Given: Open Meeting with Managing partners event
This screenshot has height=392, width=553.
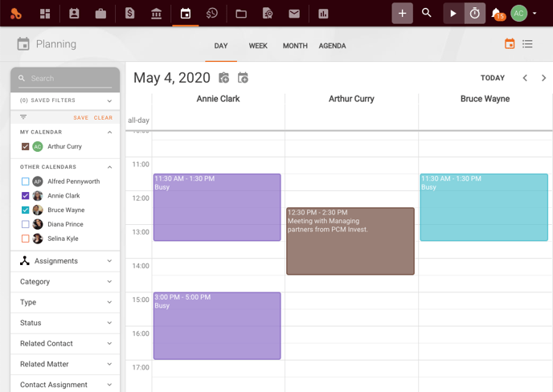Looking at the screenshot, I should pyautogui.click(x=350, y=241).
